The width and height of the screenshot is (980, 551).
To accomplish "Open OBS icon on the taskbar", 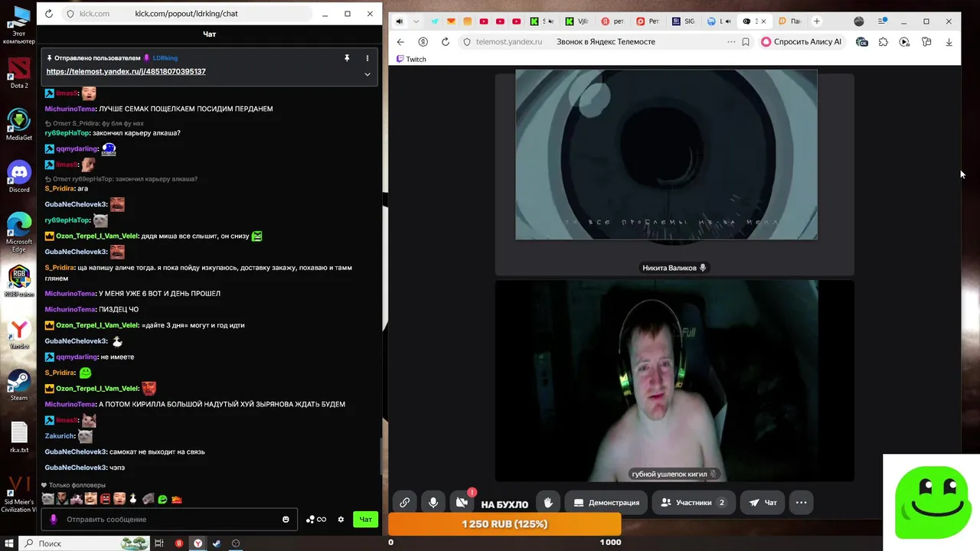I will click(x=236, y=543).
